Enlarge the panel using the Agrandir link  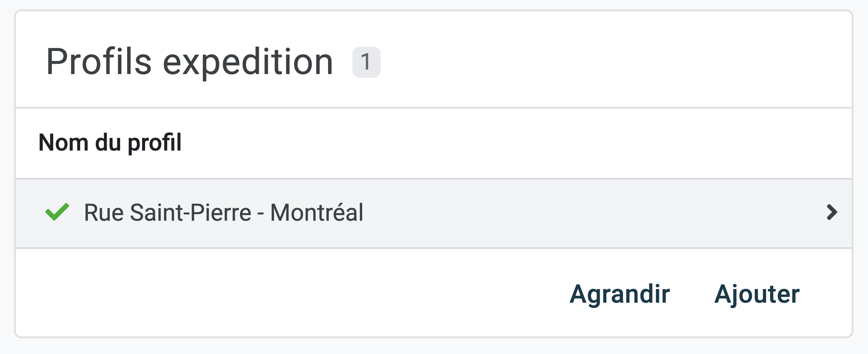619,294
